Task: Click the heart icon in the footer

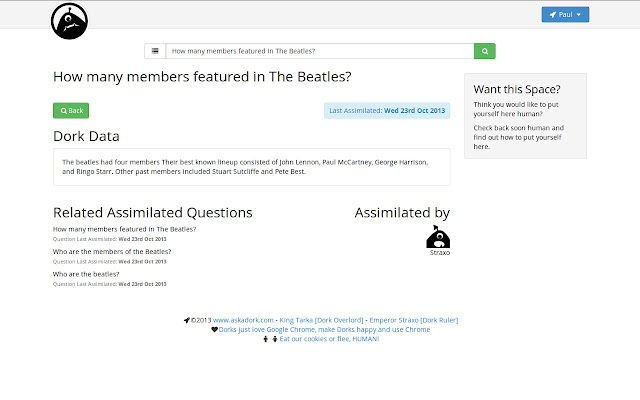Action: tap(214, 329)
